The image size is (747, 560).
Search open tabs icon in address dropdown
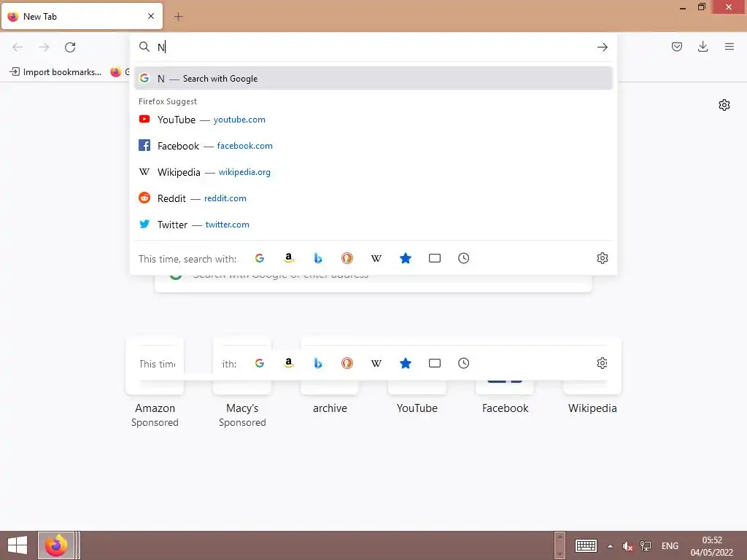435,258
